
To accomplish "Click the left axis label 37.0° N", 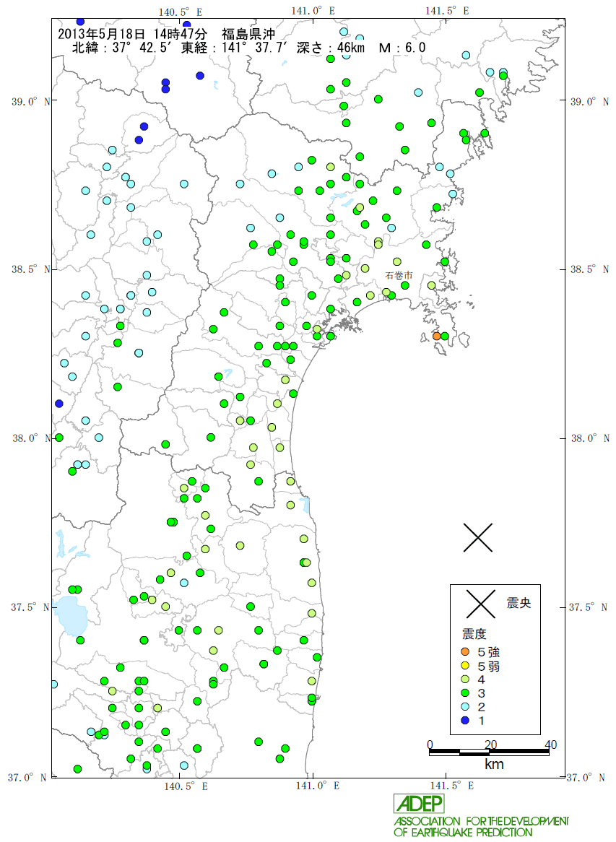I will pyautogui.click(x=27, y=777).
